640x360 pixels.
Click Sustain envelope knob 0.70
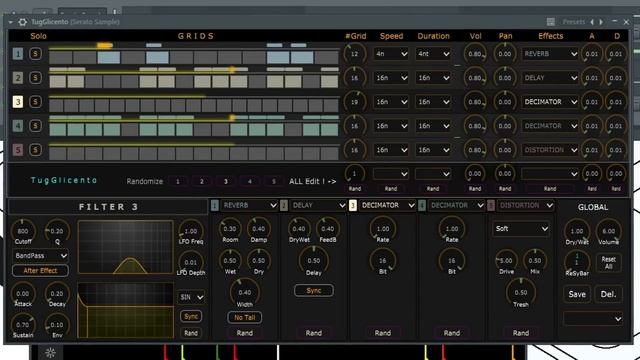click(x=23, y=324)
